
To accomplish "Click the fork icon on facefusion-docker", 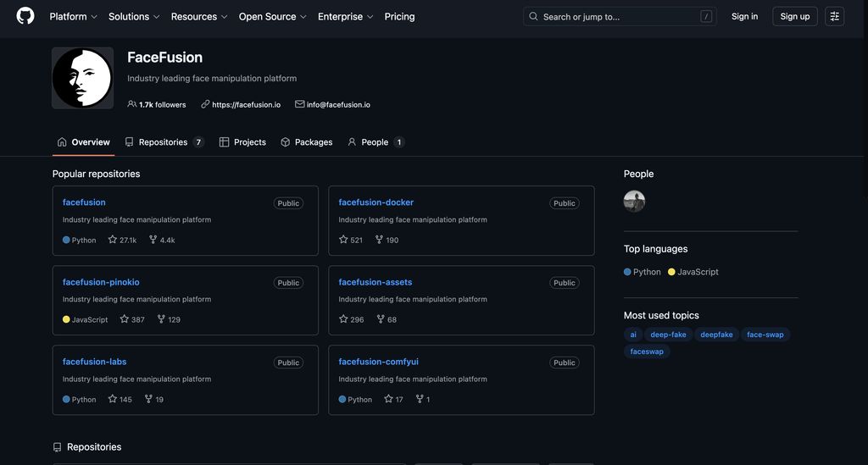I will (379, 240).
